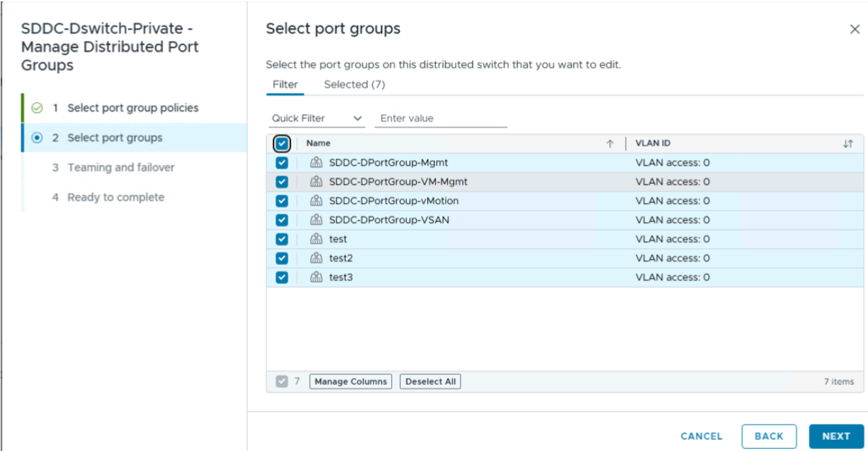Click the BACK button

click(x=769, y=436)
